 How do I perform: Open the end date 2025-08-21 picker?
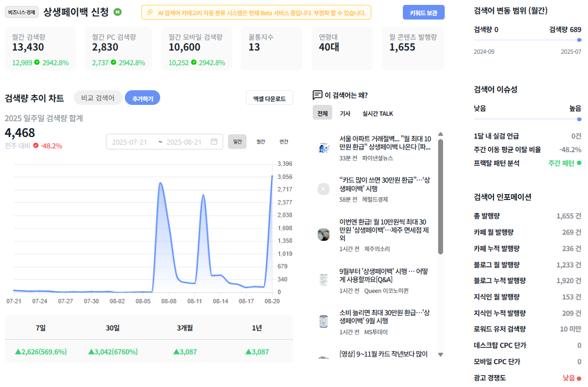click(184, 142)
